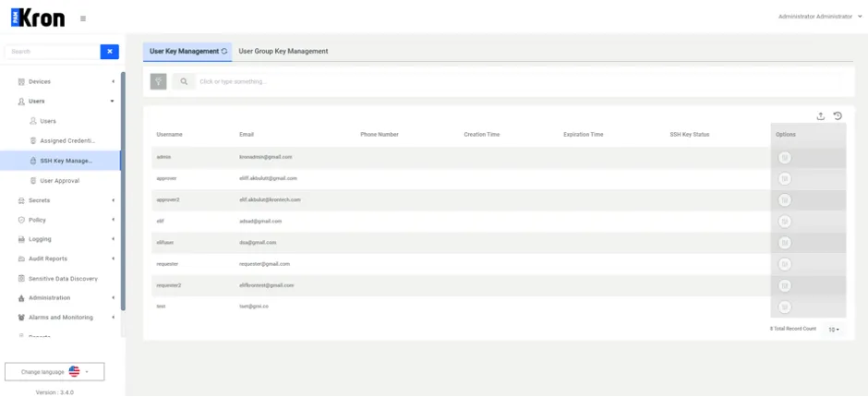Click email requester@gmail.com cell
Screen dimensions: 868x397
point(264,264)
